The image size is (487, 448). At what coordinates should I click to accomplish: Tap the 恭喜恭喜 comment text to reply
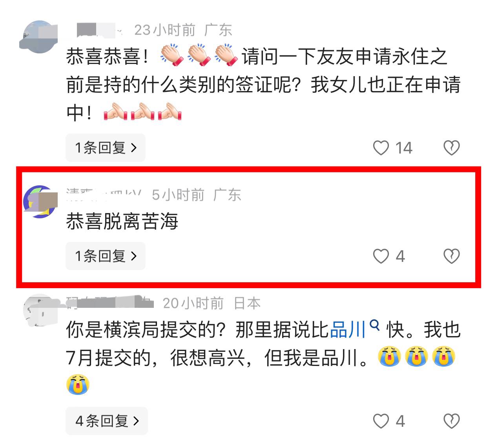pos(263,85)
